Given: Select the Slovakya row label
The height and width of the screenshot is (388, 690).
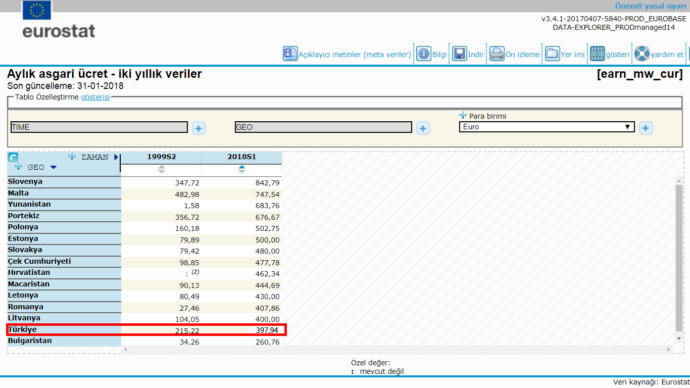Looking at the screenshot, I should pyautogui.click(x=25, y=249).
